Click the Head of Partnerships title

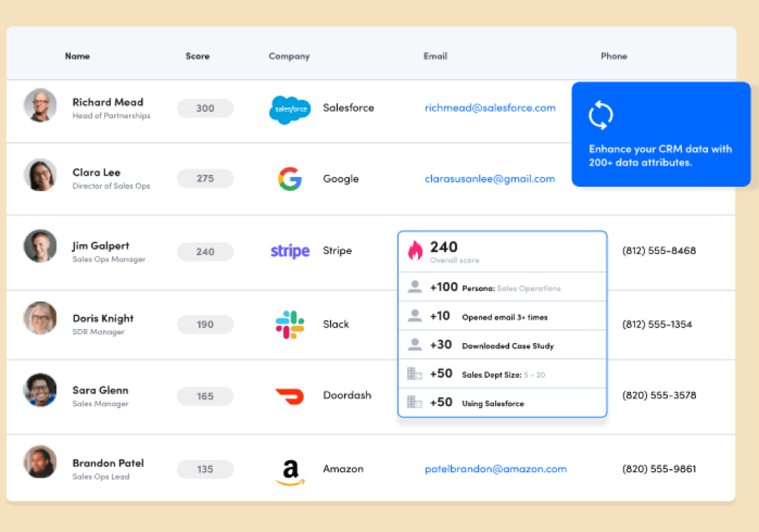[111, 116]
